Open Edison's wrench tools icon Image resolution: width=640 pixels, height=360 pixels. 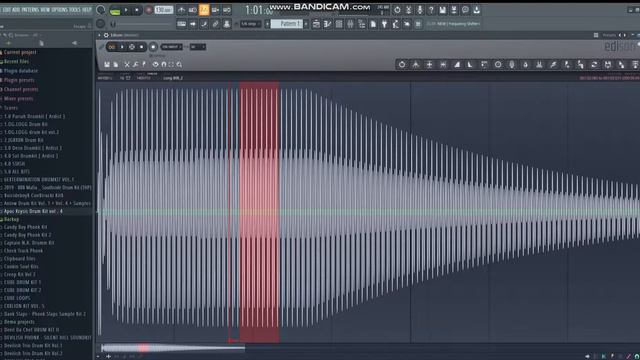coord(136,64)
